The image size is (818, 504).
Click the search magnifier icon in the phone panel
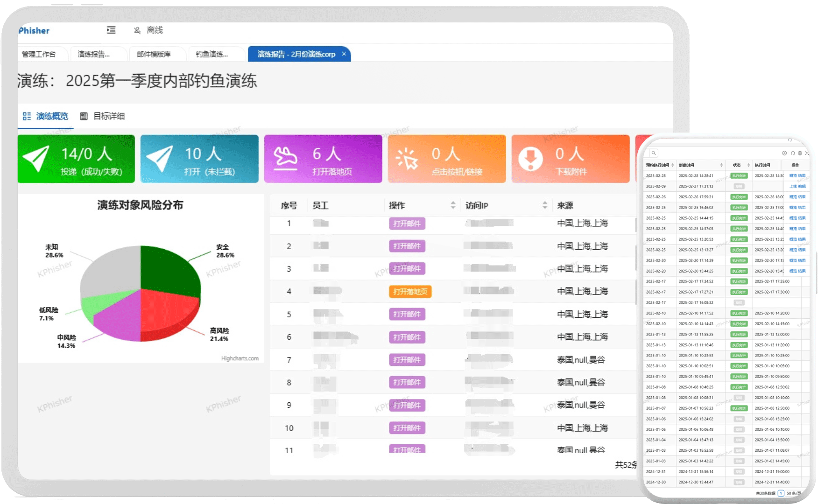tap(654, 153)
